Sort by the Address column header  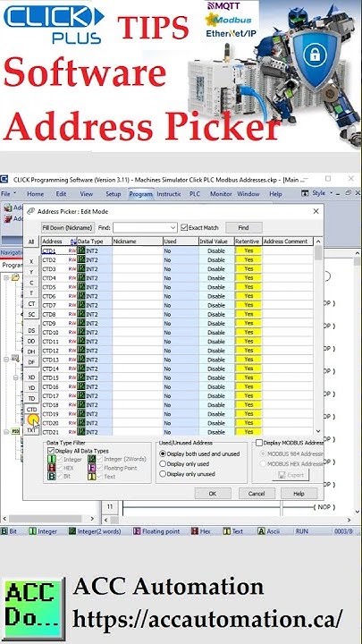click(59, 241)
